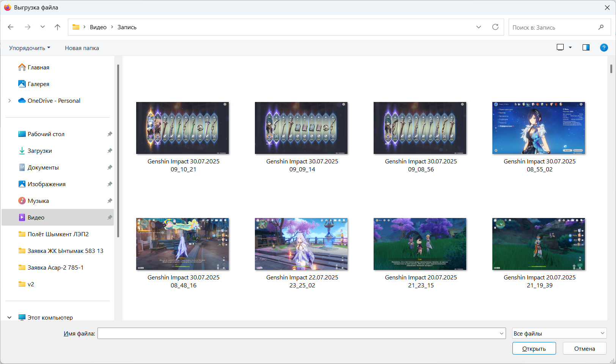Click the forward navigation arrow

coord(27,27)
